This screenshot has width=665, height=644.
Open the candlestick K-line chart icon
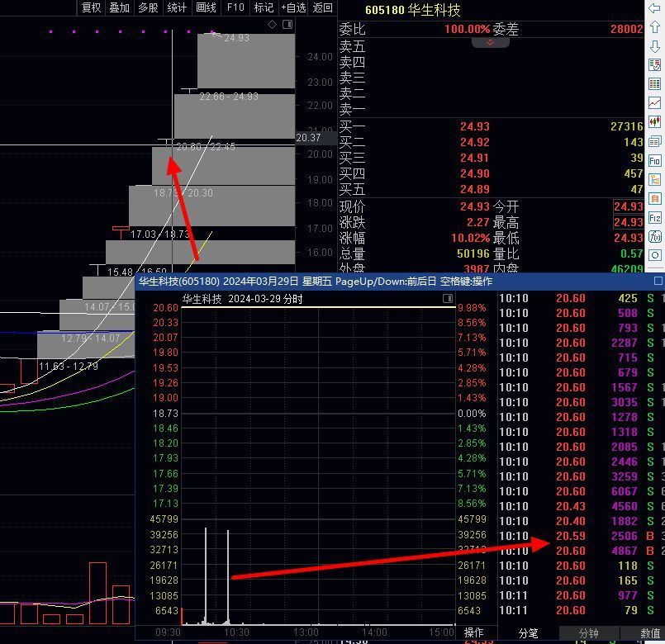pos(655,122)
